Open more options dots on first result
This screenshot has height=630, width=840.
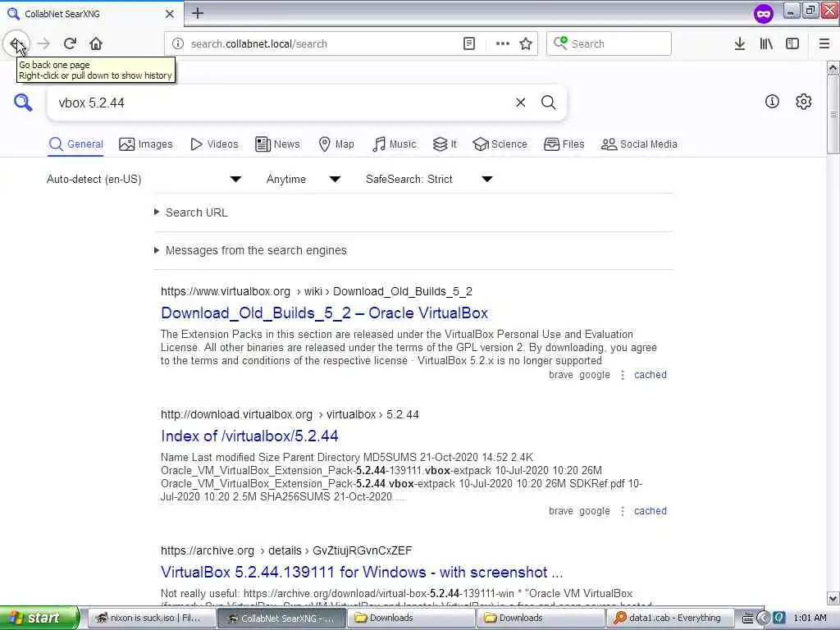click(x=623, y=375)
